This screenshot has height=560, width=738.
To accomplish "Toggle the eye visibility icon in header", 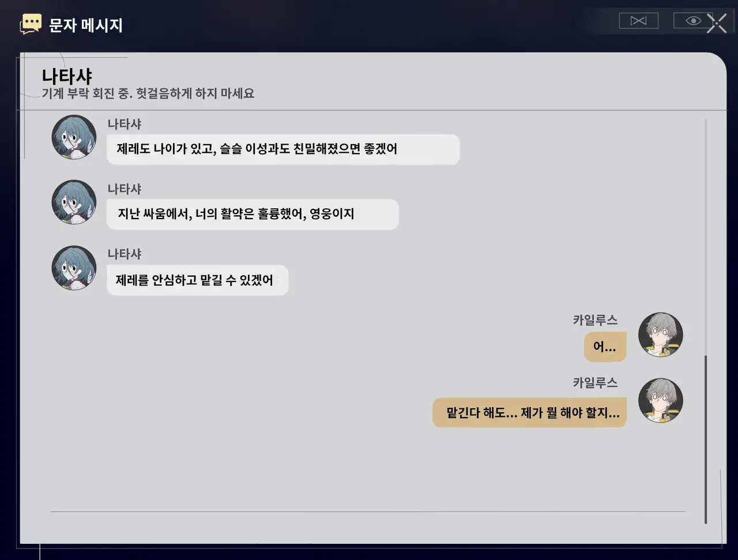I will click(x=693, y=21).
